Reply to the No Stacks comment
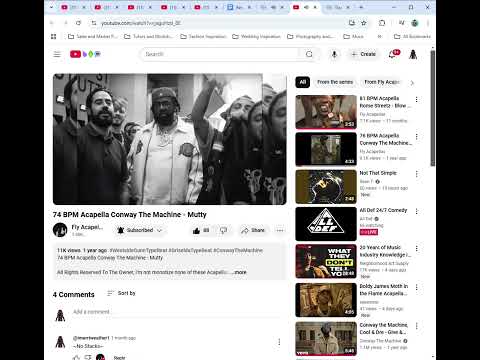Viewport: 480px width, 360px height. point(119,358)
